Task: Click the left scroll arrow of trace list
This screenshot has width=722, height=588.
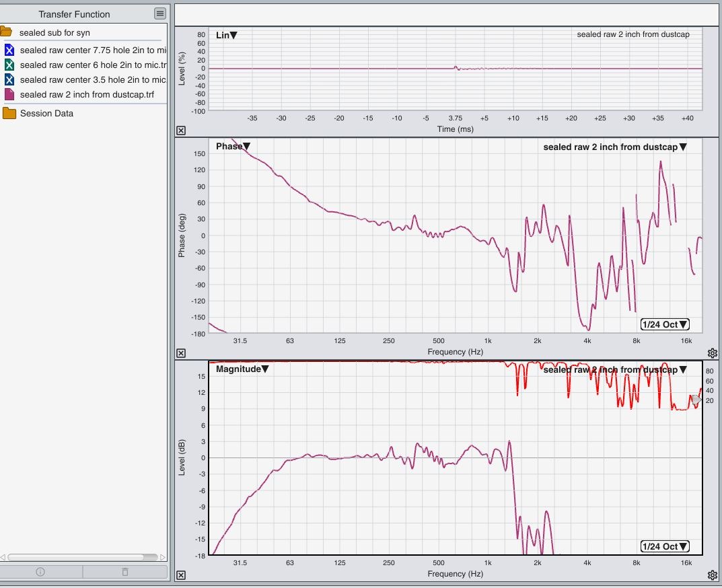Action: (3, 557)
